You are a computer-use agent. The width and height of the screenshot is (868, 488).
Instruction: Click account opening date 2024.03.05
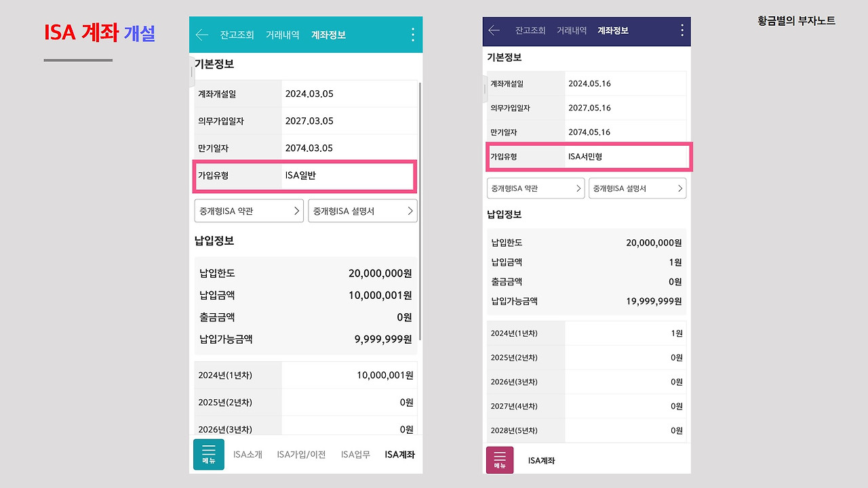309,94
